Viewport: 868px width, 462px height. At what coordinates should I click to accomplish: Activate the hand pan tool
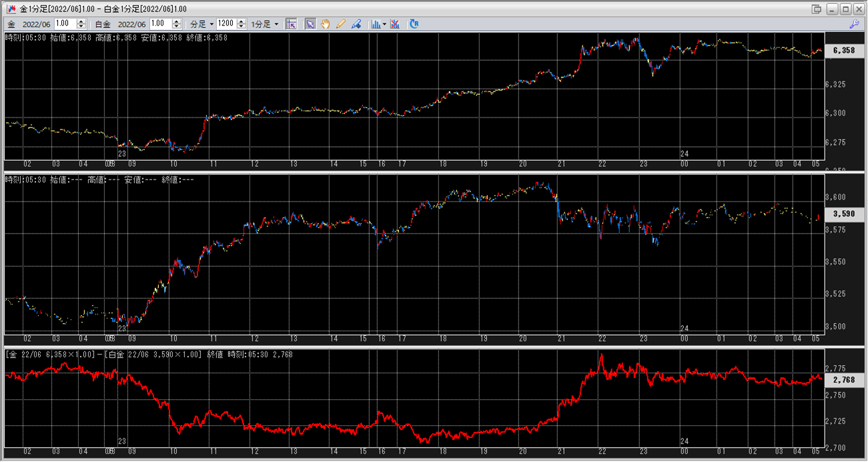[326, 24]
